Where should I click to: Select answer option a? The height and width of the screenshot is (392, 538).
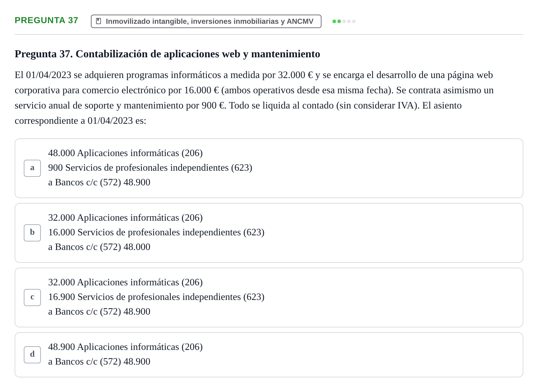[x=269, y=168]
